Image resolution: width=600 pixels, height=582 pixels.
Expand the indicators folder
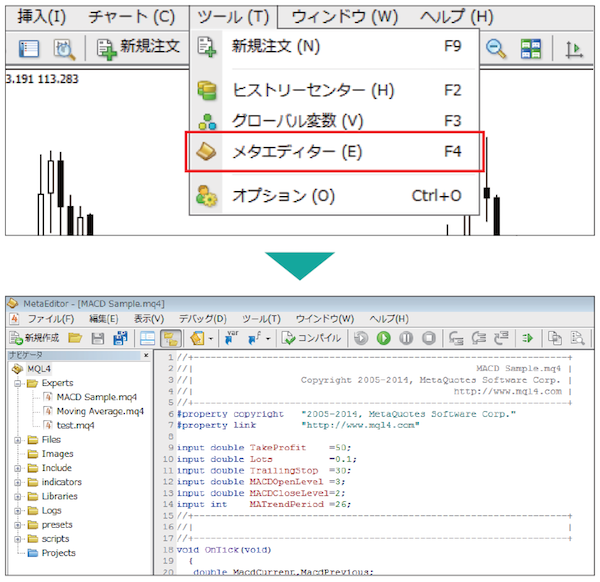(x=18, y=483)
